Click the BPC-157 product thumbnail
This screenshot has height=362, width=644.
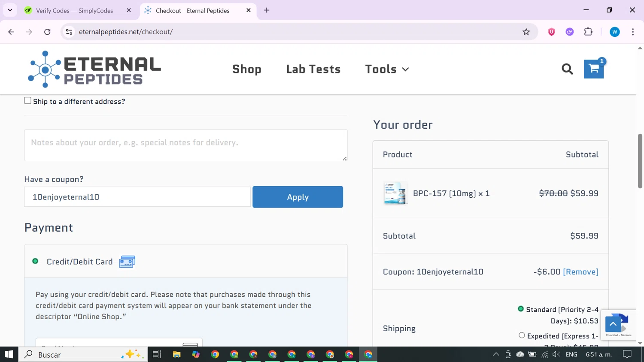click(x=395, y=193)
